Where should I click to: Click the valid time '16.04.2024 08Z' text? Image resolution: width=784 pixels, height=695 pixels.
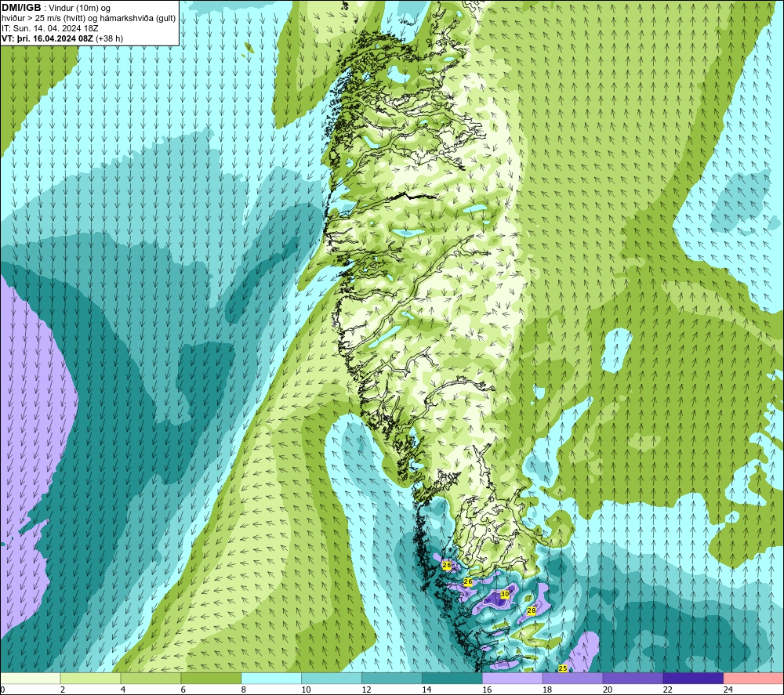click(x=61, y=38)
